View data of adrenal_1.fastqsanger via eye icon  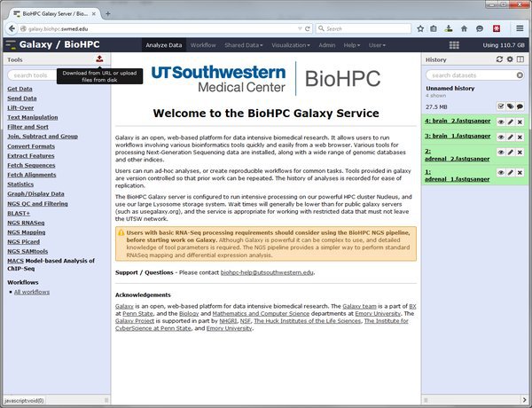[501, 172]
